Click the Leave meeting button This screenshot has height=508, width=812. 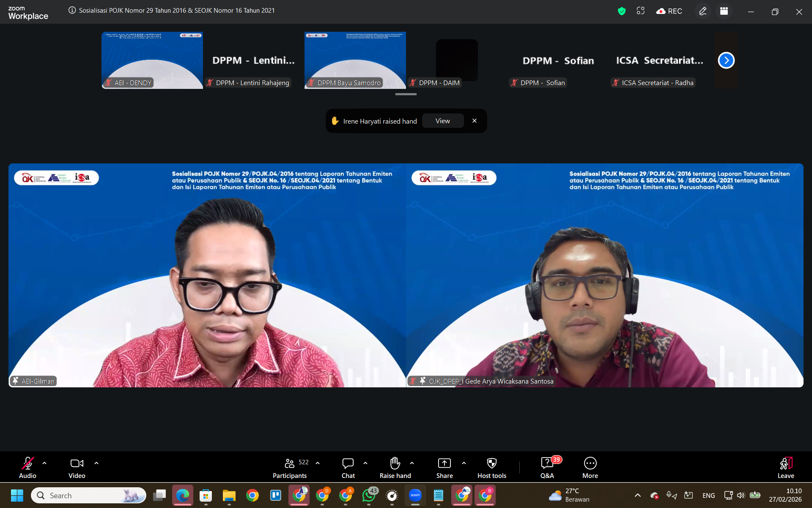click(x=785, y=467)
